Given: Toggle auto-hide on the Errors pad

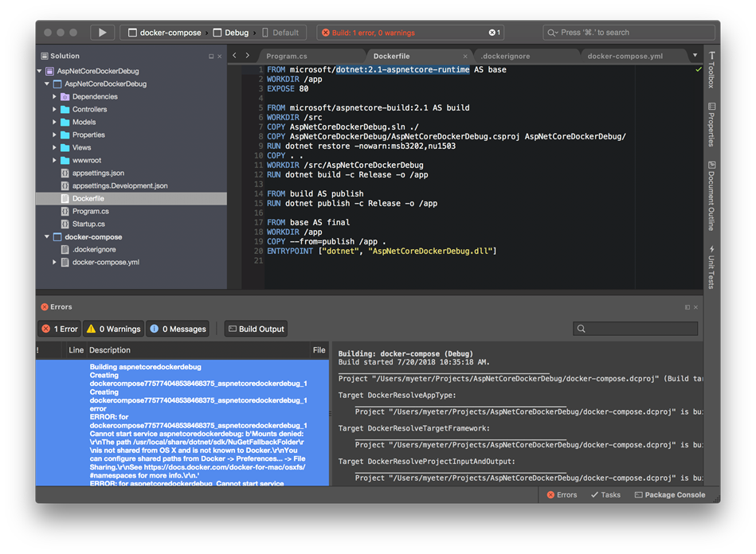Looking at the screenshot, I should 687,307.
